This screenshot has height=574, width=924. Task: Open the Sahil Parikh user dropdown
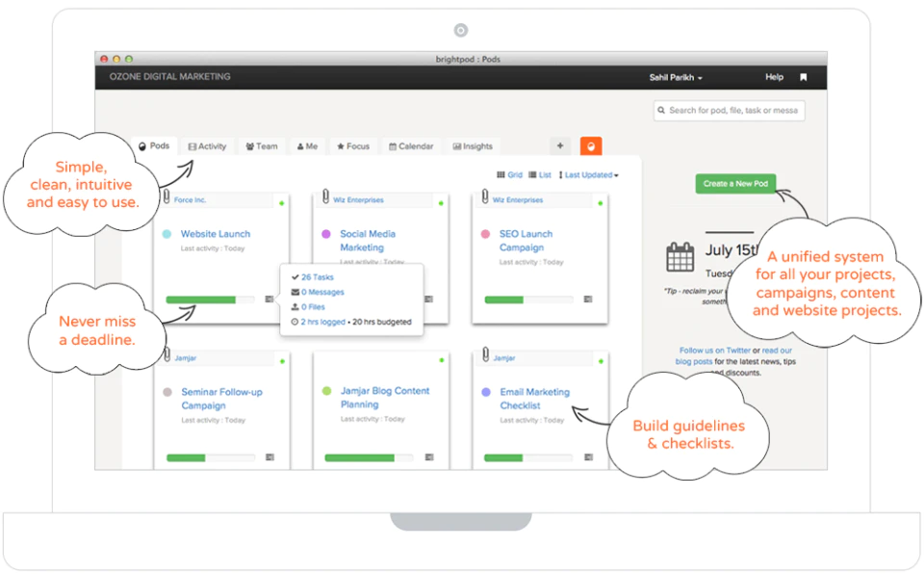[676, 77]
